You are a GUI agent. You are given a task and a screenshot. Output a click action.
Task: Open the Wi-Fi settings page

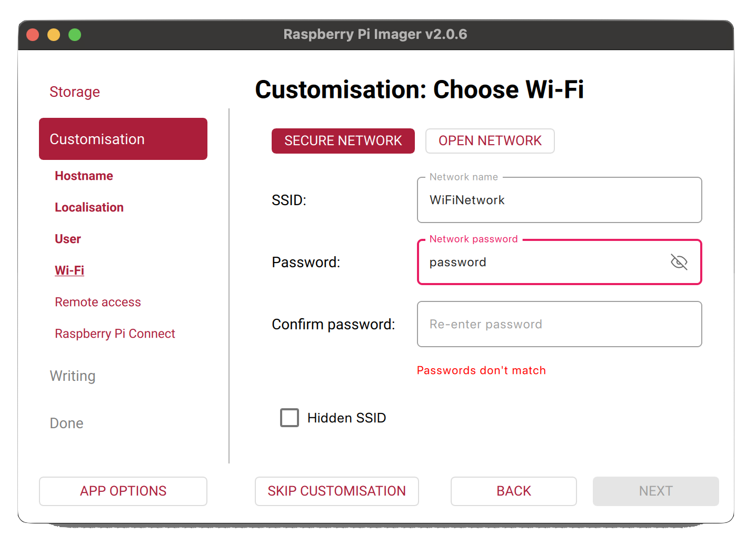pyautogui.click(x=69, y=270)
